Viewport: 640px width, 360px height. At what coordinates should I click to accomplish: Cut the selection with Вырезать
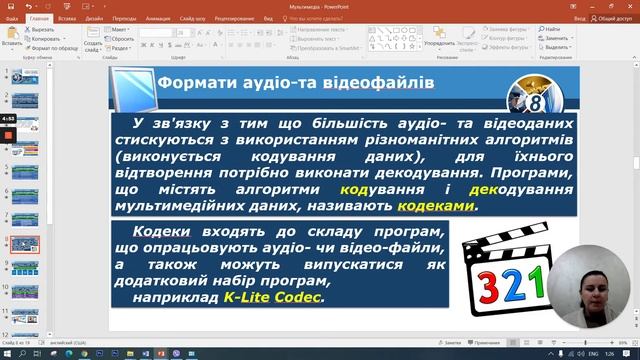tap(39, 30)
